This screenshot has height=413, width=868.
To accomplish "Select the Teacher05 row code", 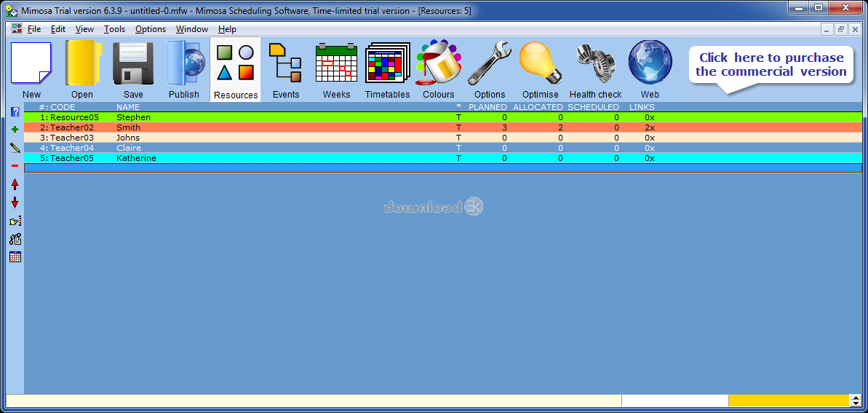I will (72, 158).
